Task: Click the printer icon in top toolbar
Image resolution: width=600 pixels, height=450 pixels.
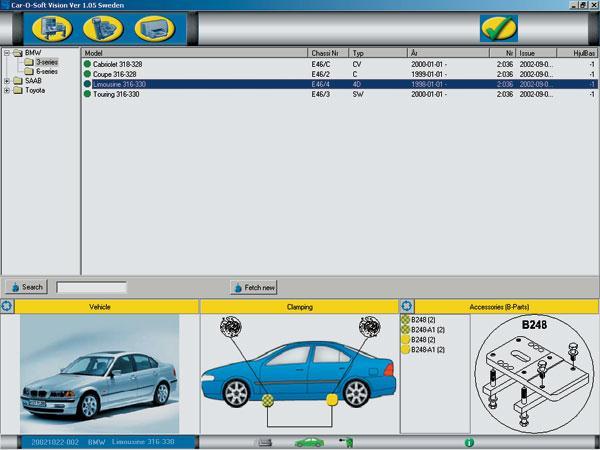Action: click(x=155, y=28)
